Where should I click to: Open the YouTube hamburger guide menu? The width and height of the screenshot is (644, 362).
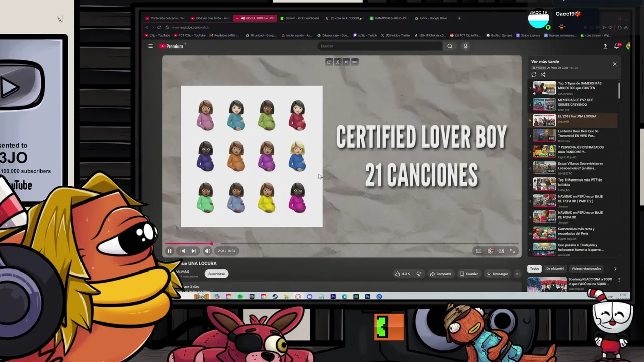tap(150, 46)
